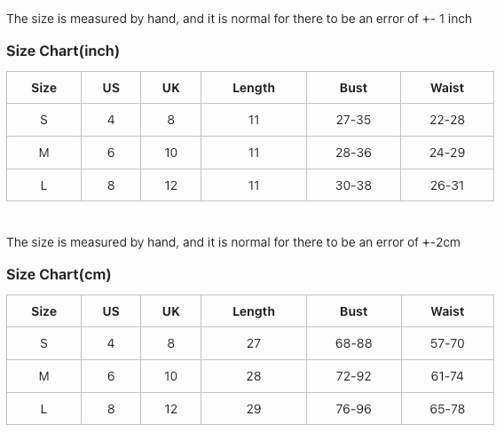Click the Length header in cm table
Screen dimensions: 504x432
[254, 311]
